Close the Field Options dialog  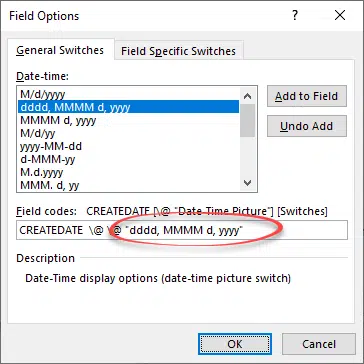coord(340,15)
